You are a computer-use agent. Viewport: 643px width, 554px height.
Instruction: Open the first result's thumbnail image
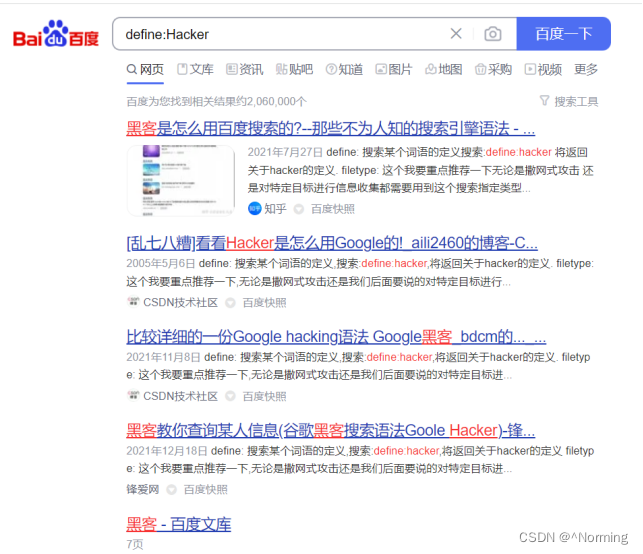(x=181, y=180)
